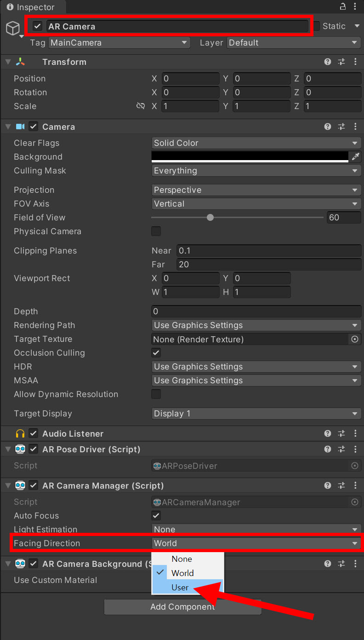Open the Tag MainCamera dropdown
Viewport: 364px width, 640px height.
click(119, 43)
